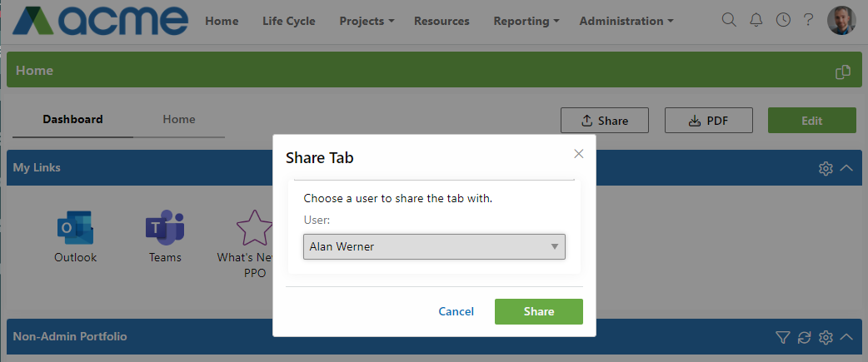Open the search magnifier icon
The height and width of the screenshot is (362, 868).
pyautogui.click(x=729, y=21)
